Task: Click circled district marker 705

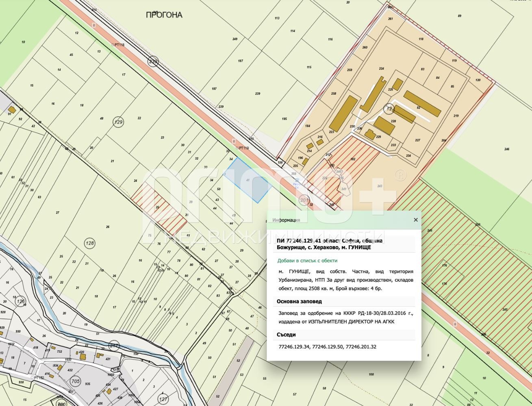Action: tap(75, 381)
